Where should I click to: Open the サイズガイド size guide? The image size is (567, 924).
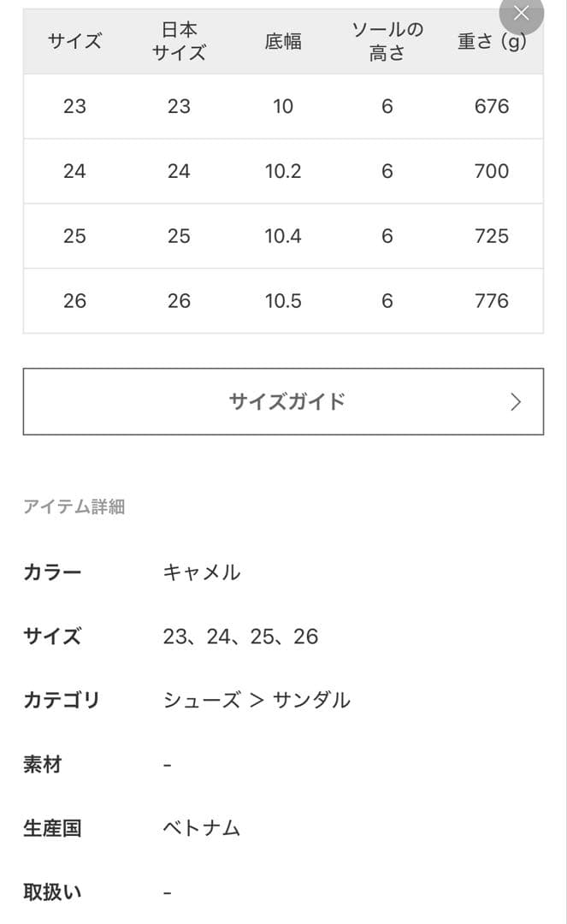283,401
